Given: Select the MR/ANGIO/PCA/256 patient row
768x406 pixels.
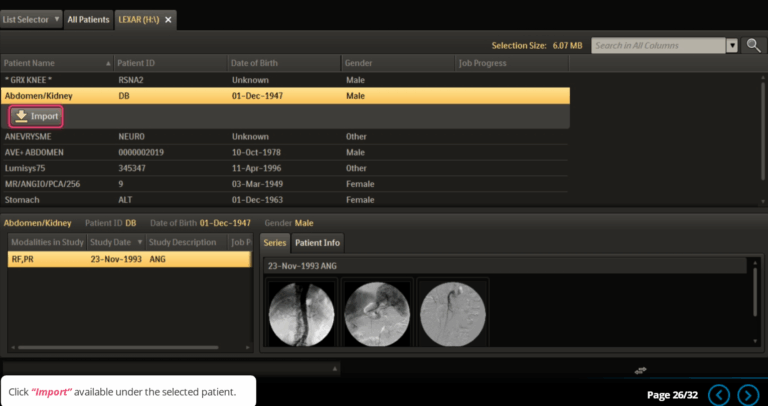Looking at the screenshot, I should [x=285, y=184].
